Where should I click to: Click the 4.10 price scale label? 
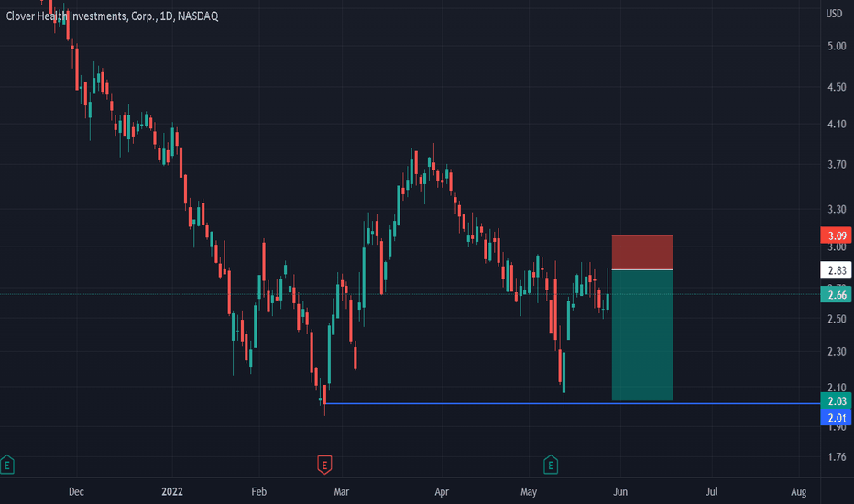837,125
